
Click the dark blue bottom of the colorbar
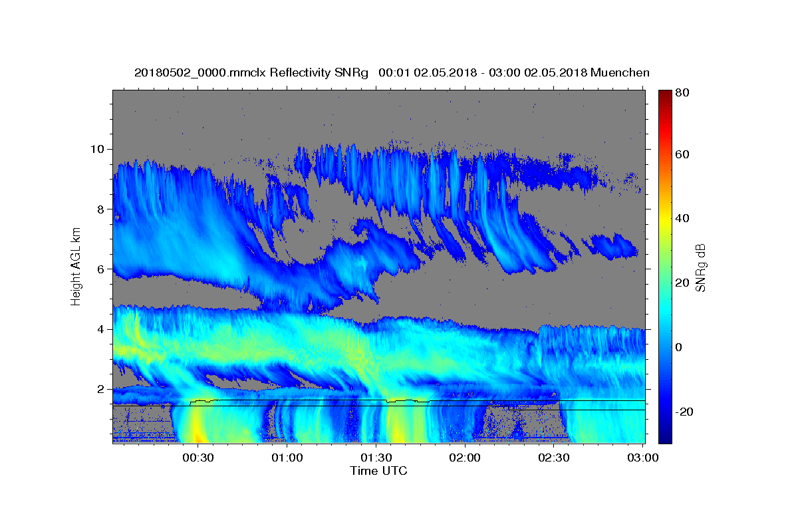(665, 438)
